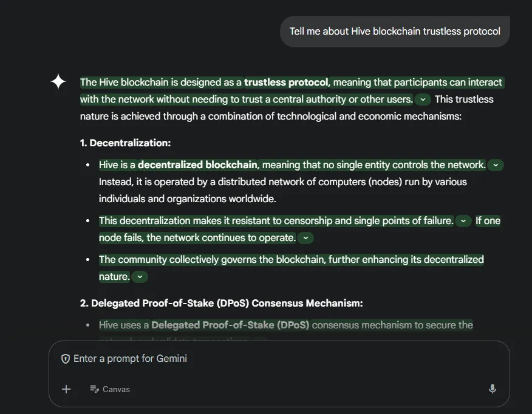Click the '2. Delegated Proof-of-Stake (DPoS)' heading
The image size is (532, 414).
click(x=221, y=303)
